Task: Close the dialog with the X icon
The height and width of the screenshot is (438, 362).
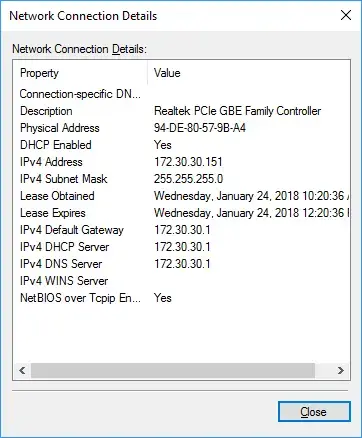Action: click(x=346, y=15)
